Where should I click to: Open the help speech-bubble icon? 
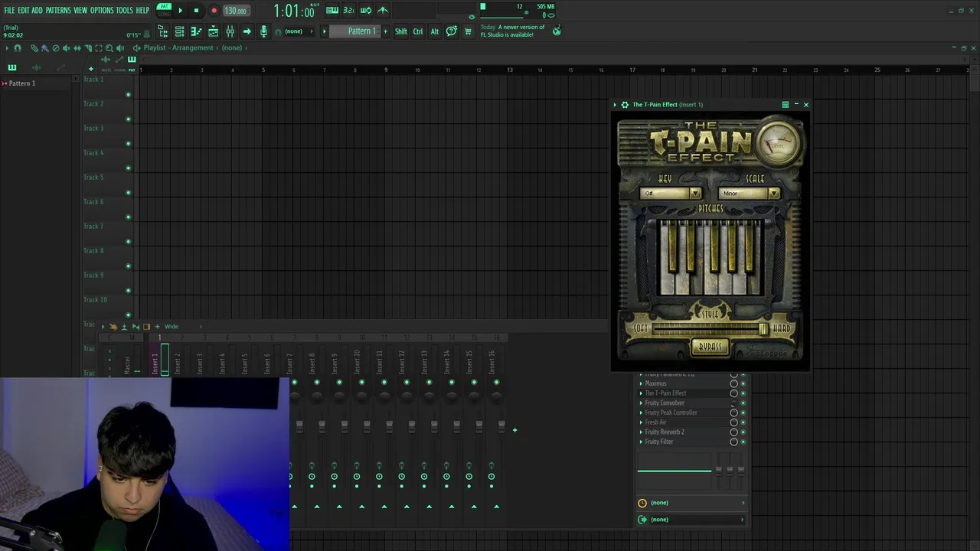click(452, 31)
